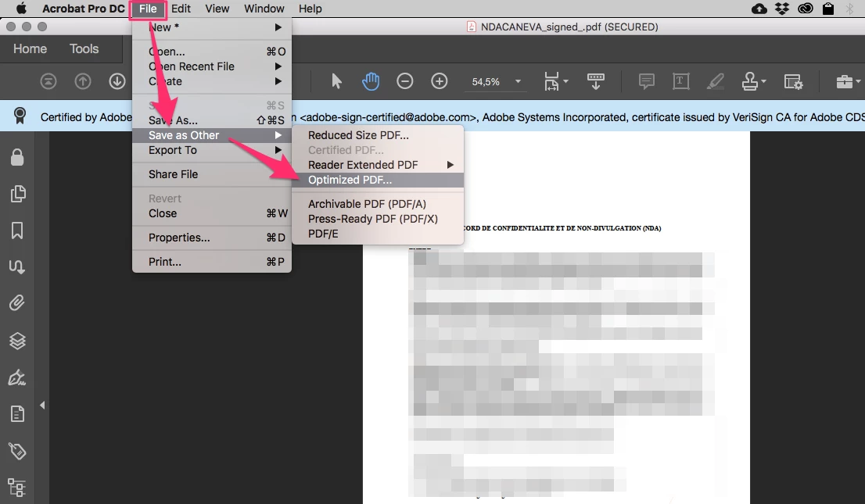Viewport: 865px width, 504px height.
Task: Expand the Create submenu
Action: (x=212, y=81)
